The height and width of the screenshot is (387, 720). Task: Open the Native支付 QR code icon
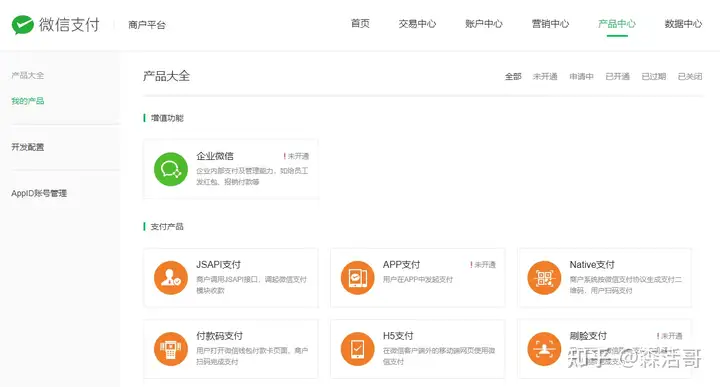[544, 278]
